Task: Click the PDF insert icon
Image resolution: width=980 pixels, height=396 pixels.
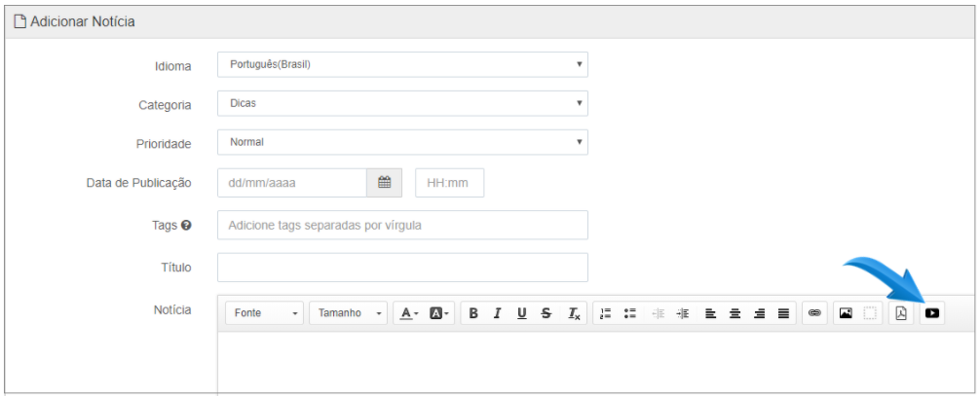Action: click(901, 313)
